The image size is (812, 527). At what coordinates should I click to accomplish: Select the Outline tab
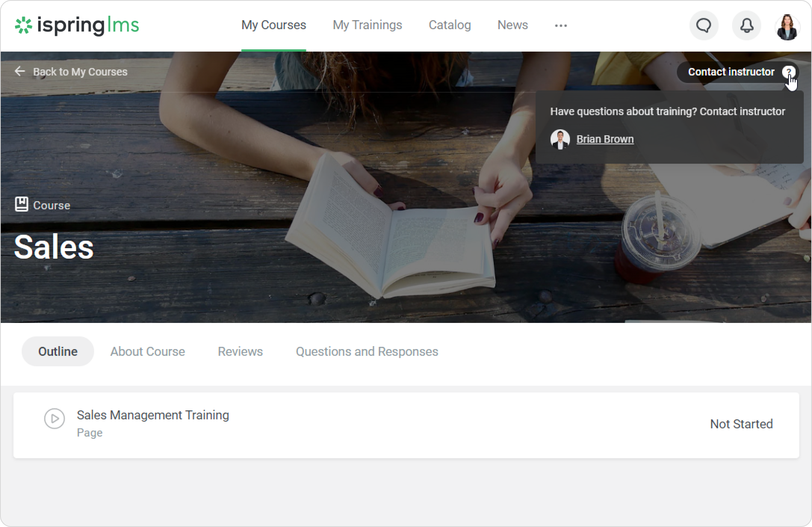(x=58, y=351)
